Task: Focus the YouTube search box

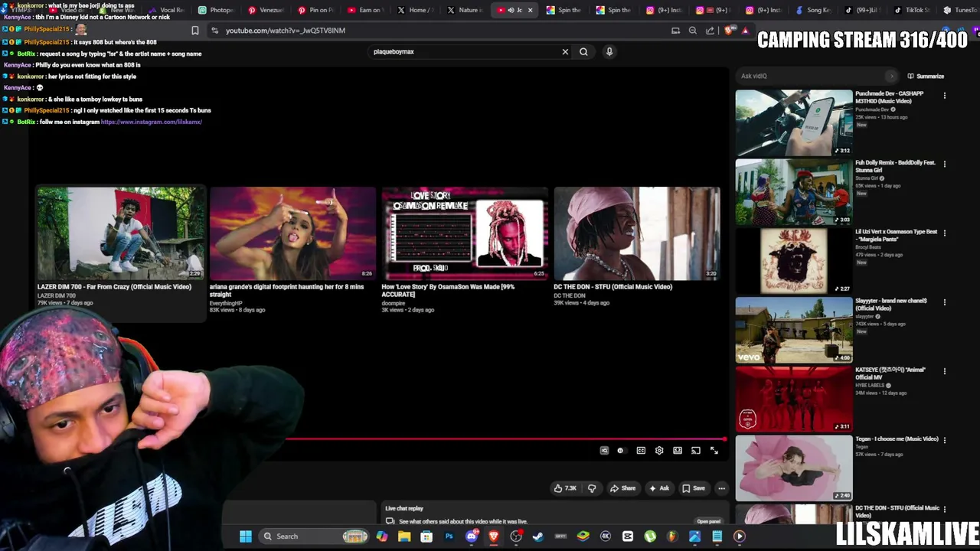Action: pyautogui.click(x=464, y=52)
